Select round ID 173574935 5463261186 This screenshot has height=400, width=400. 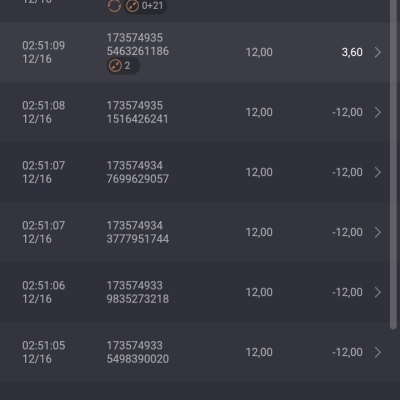tap(138, 45)
